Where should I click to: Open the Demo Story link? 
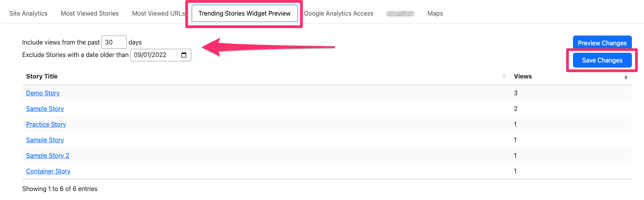[x=43, y=93]
